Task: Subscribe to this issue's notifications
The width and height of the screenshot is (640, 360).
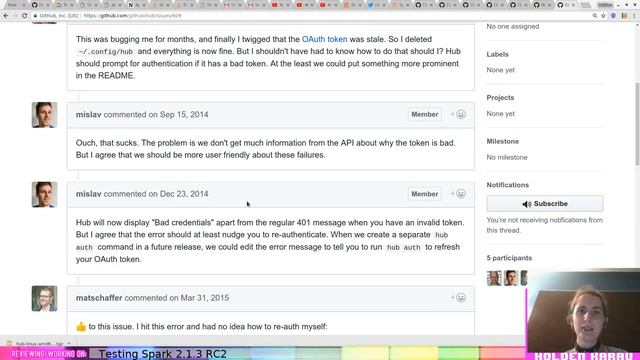Action: 544,203
